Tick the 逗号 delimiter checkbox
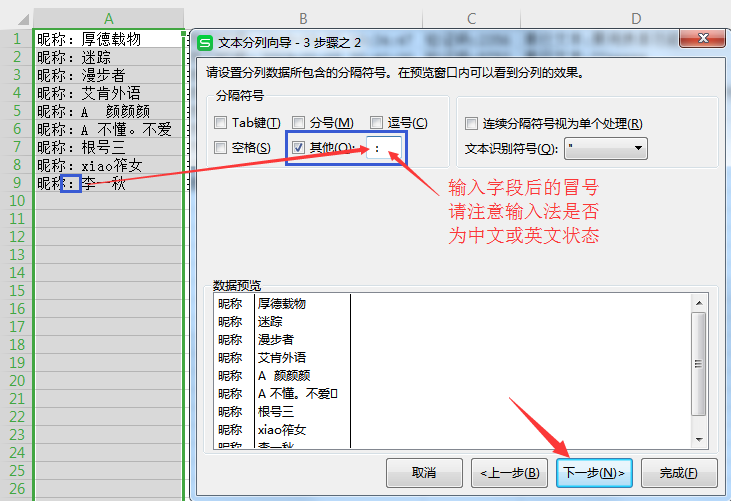The width and height of the screenshot is (731, 501). point(377,123)
